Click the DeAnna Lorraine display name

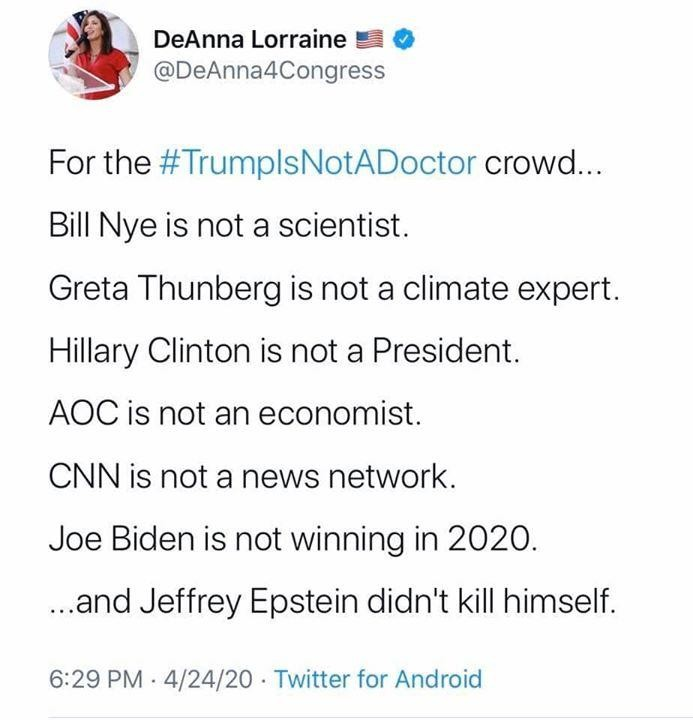tap(250, 40)
